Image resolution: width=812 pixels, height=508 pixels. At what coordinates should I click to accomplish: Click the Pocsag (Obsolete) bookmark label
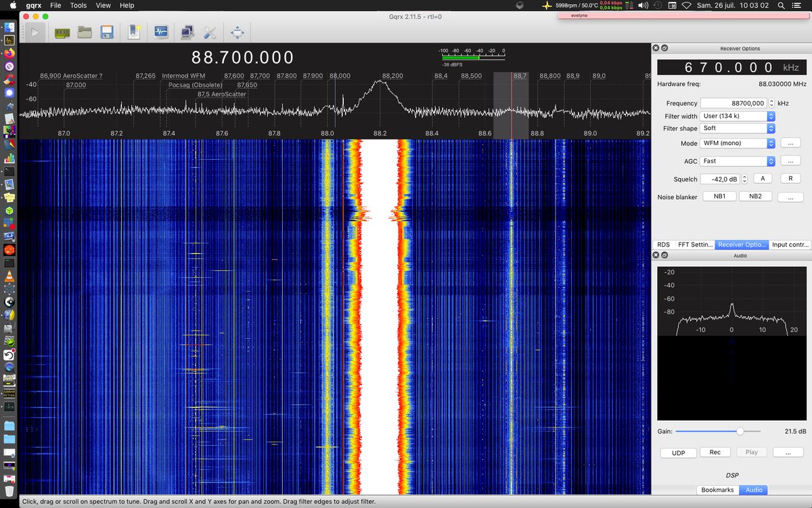coord(196,85)
